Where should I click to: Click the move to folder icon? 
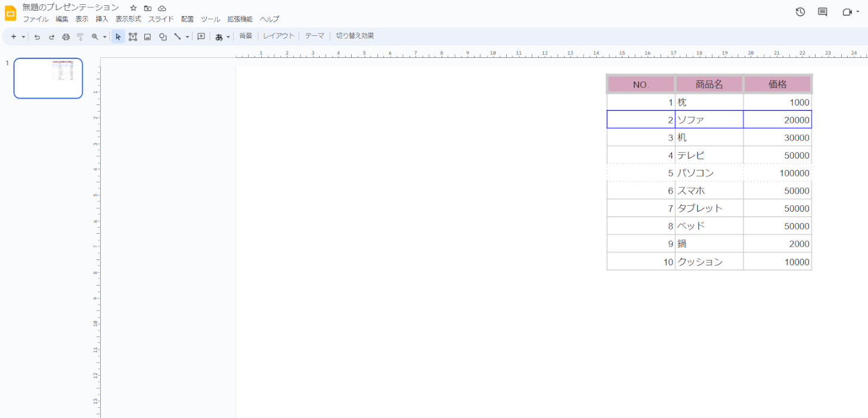[x=148, y=8]
